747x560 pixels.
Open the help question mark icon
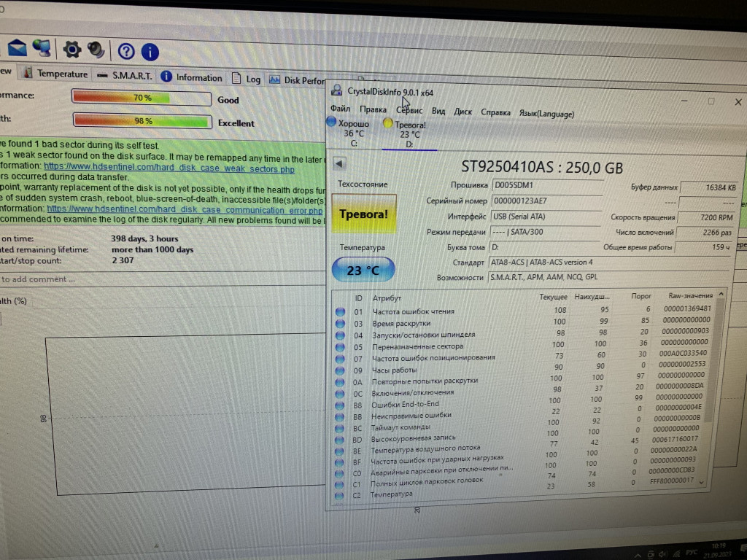pyautogui.click(x=126, y=51)
